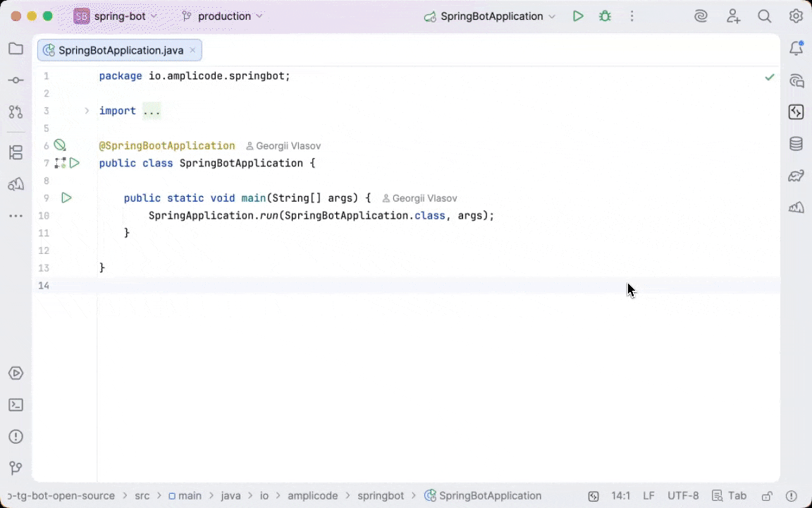Viewport: 812px width, 508px height.
Task: Click the run gutter arrow beside main method
Action: pos(66,198)
